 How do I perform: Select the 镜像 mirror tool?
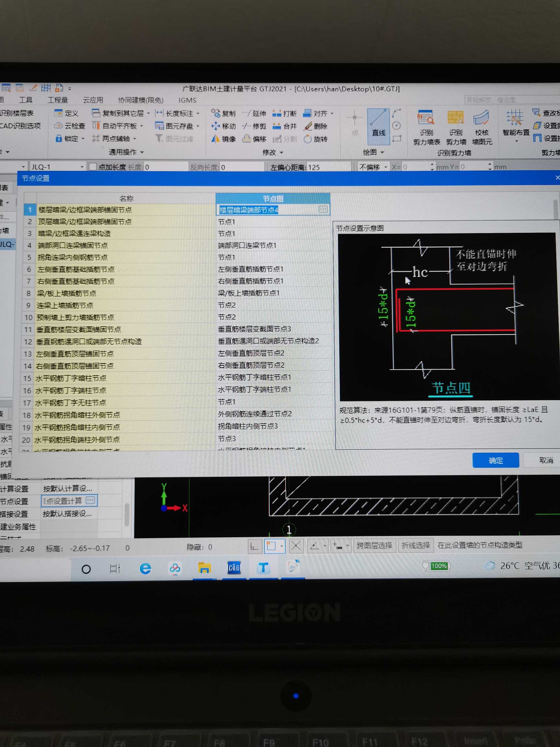(224, 139)
